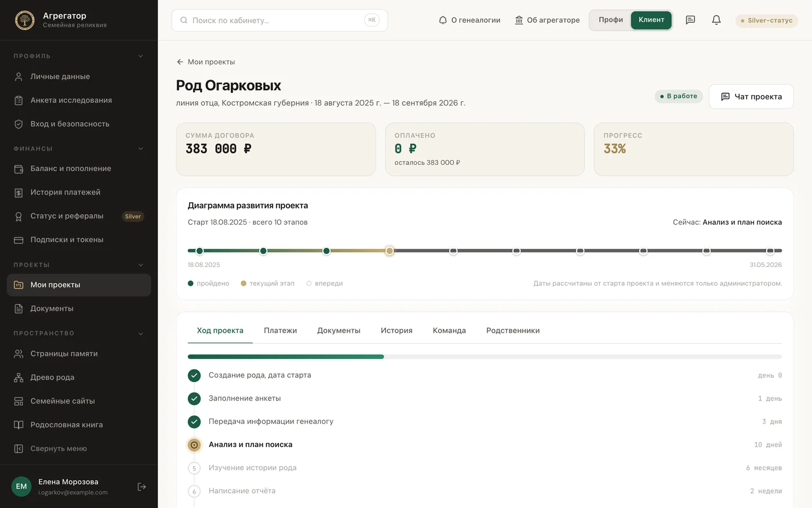This screenshot has width=812, height=508.
Task: Open Чат проекта
Action: [751, 96]
